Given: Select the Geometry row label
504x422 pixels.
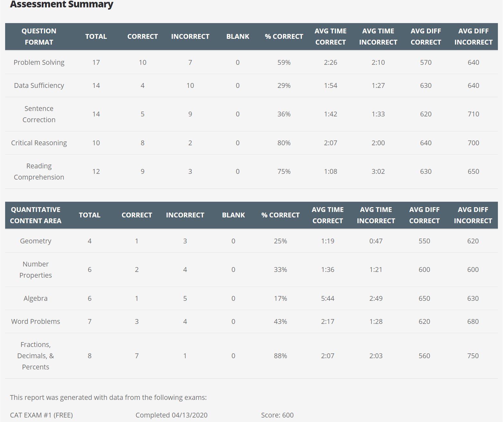Looking at the screenshot, I should (x=36, y=241).
